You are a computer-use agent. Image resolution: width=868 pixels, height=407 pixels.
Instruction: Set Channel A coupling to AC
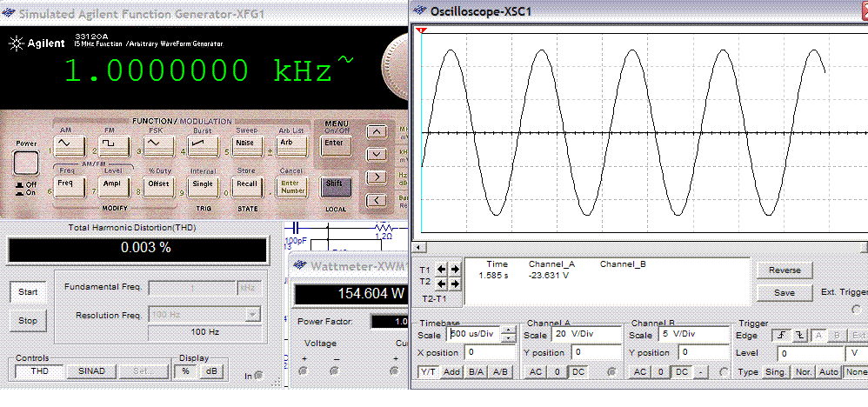[535, 372]
